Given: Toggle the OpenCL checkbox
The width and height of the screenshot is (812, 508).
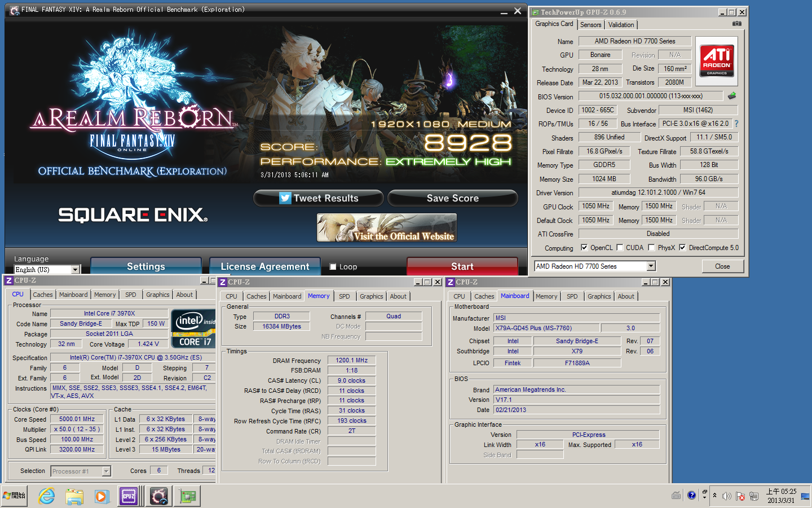Looking at the screenshot, I should 584,247.
